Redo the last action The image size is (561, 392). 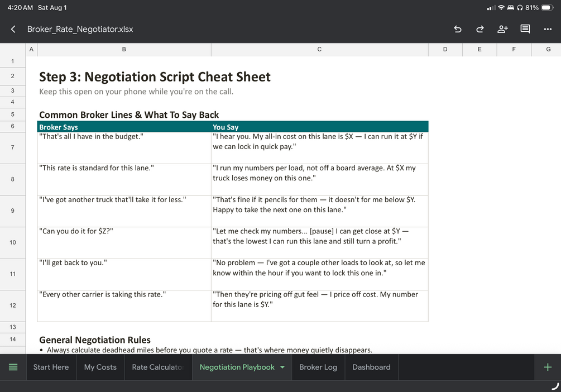tap(480, 29)
